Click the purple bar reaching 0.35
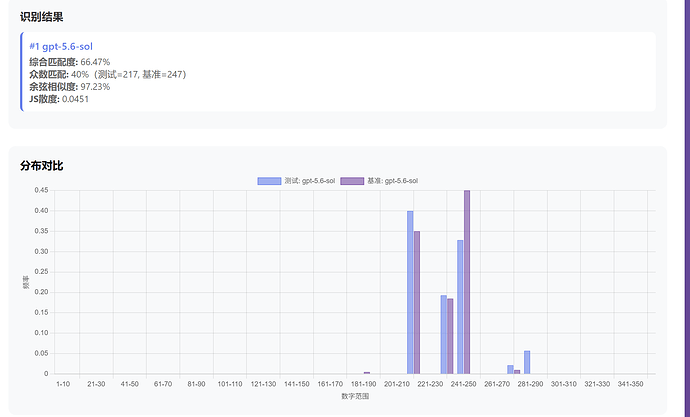 pos(417,303)
